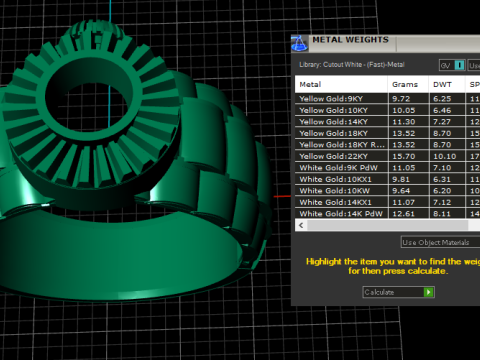The width and height of the screenshot is (480, 360).
Task: Click the Use Object Materials button
Action: [440, 242]
